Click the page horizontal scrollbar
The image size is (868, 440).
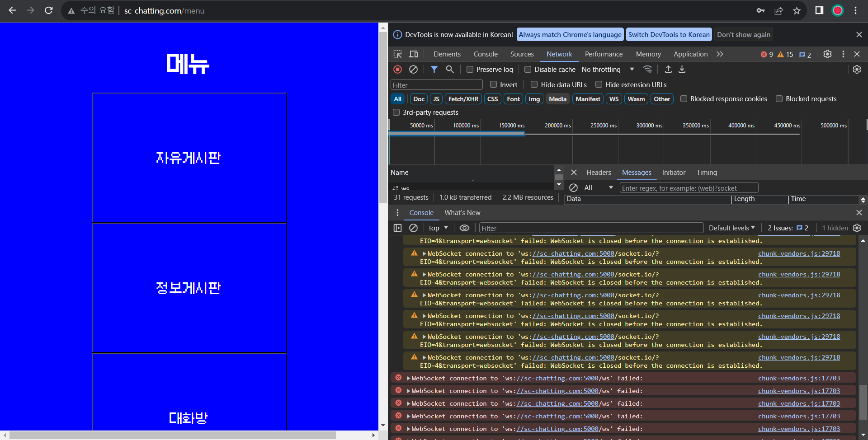coord(172,435)
